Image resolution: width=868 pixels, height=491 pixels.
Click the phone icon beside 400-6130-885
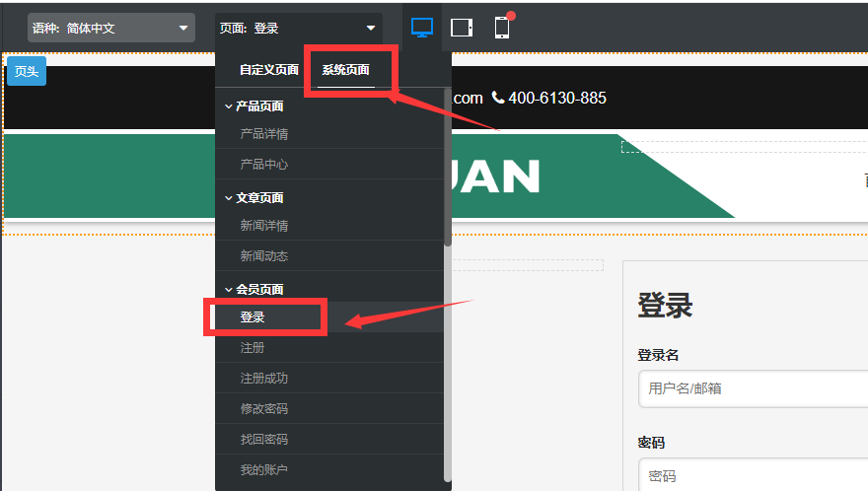pos(498,98)
